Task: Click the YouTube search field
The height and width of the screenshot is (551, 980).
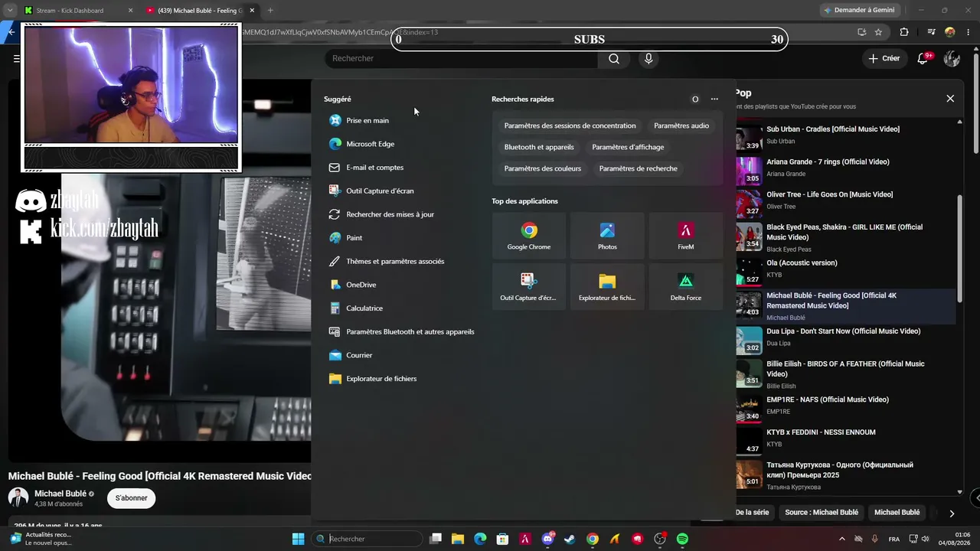Action: pyautogui.click(x=462, y=58)
